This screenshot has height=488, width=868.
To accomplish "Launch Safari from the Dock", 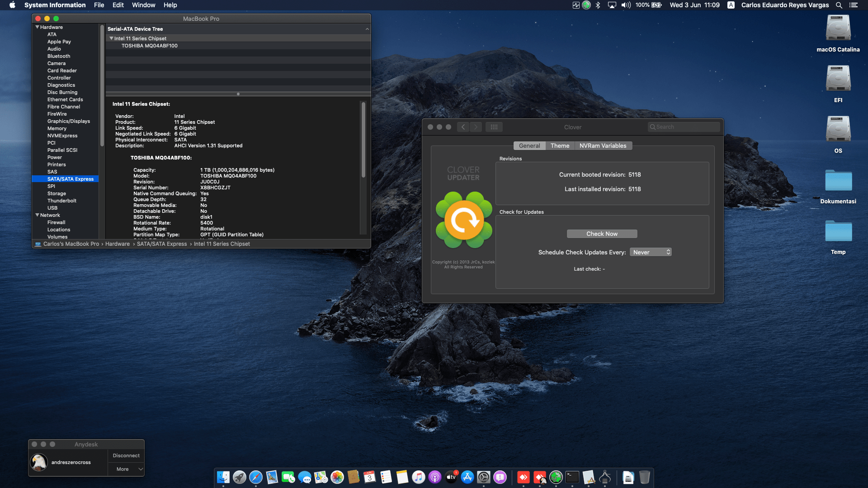I will 255,478.
